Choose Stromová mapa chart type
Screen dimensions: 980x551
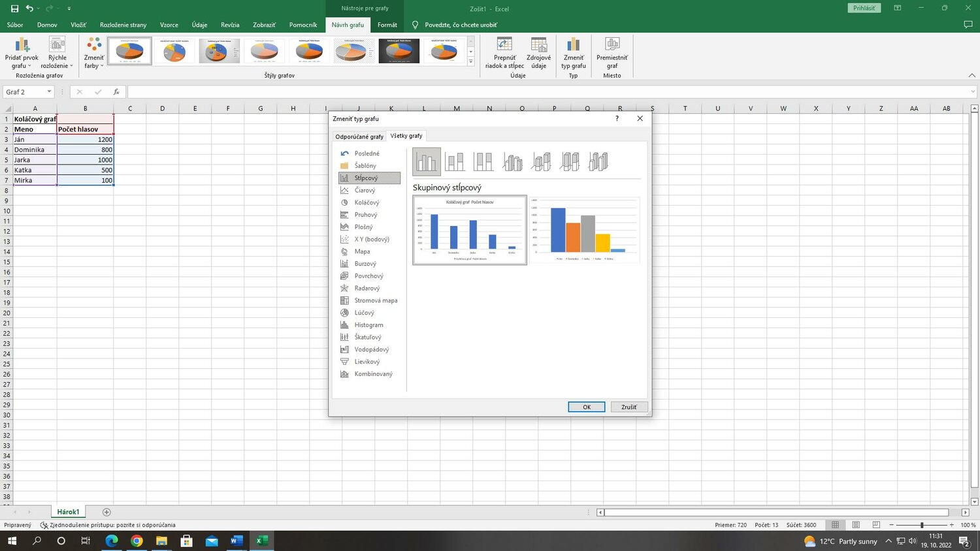coord(369,300)
